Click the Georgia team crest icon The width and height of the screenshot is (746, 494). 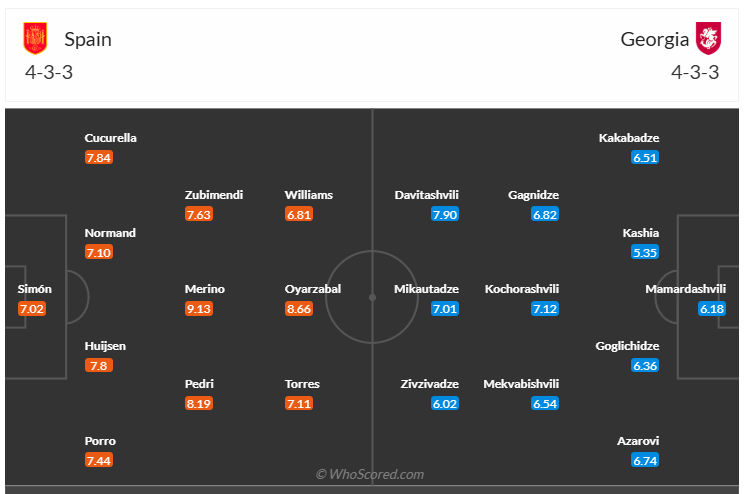(x=709, y=39)
